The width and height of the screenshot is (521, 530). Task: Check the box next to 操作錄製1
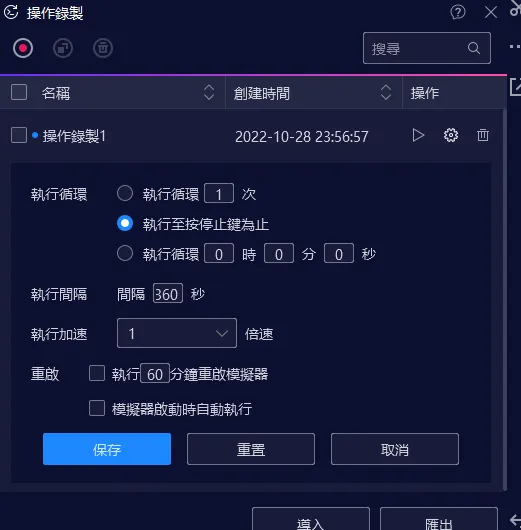[19, 135]
